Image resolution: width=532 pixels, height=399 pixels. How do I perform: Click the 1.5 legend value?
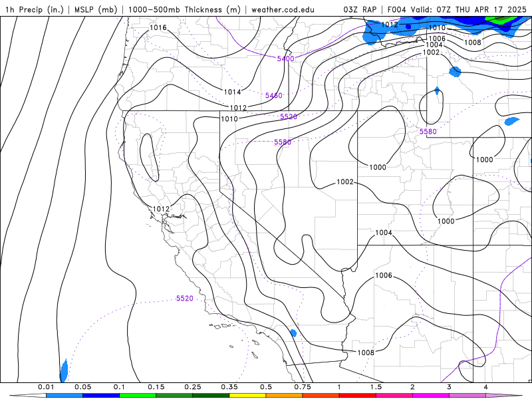(x=376, y=387)
